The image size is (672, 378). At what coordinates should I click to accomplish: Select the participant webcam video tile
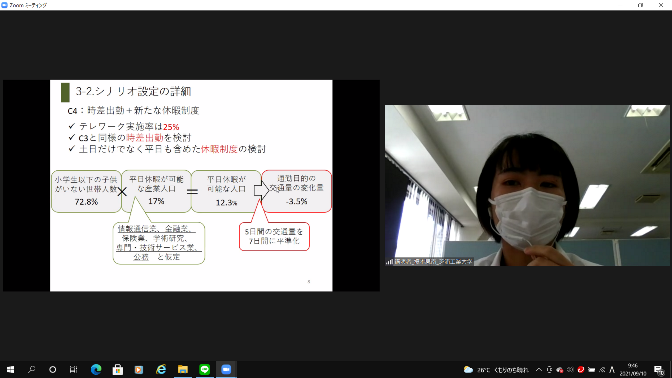[x=527, y=185]
